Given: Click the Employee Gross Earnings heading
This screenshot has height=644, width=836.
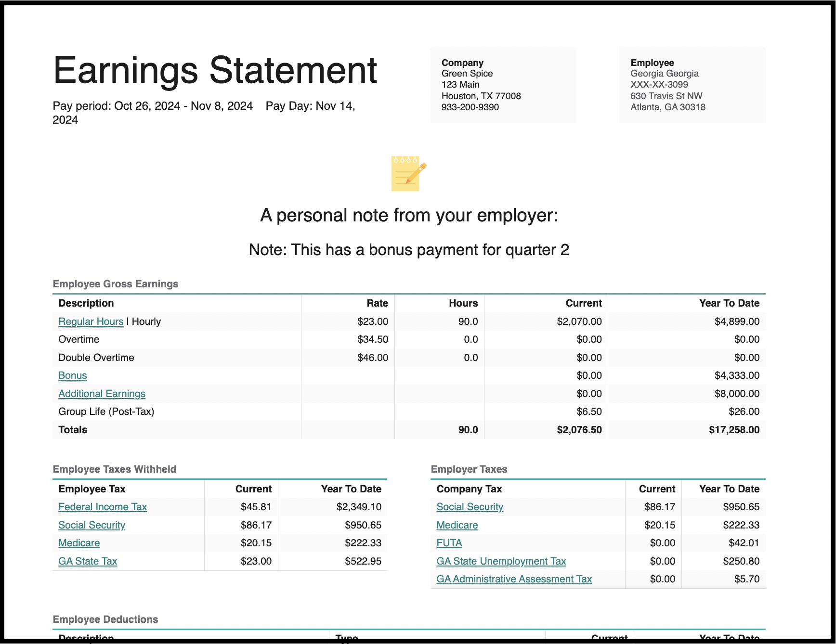Looking at the screenshot, I should pos(116,284).
